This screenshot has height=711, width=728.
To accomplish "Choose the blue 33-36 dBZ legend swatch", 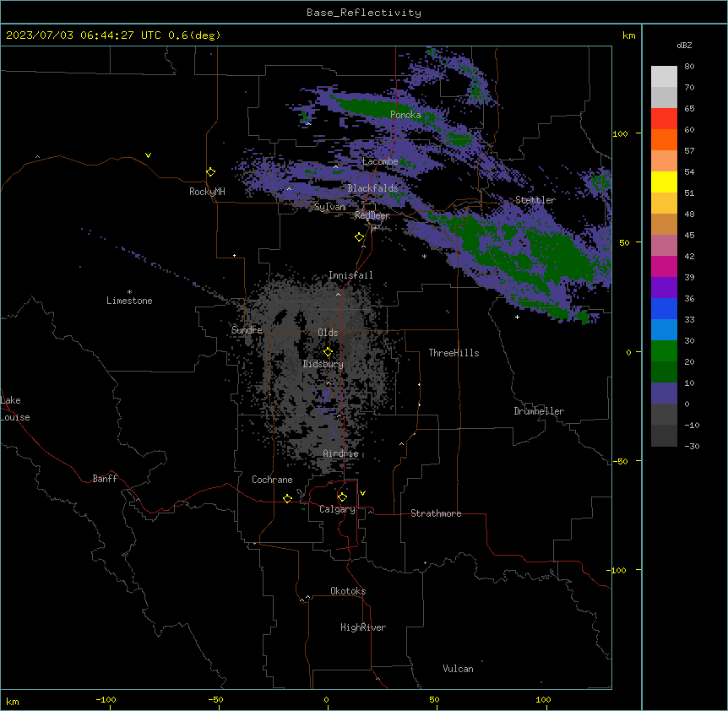I will tap(664, 308).
